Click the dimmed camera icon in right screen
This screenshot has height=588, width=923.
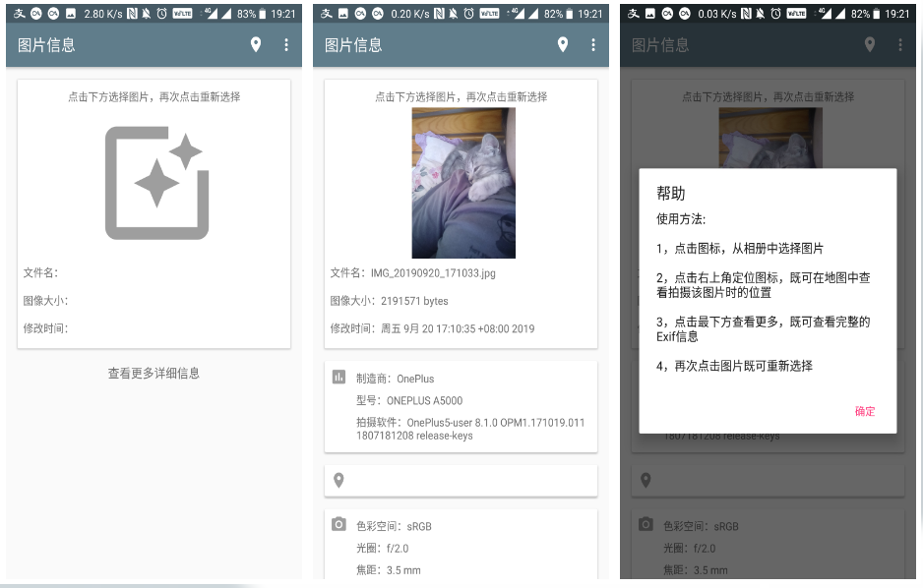coord(646,525)
